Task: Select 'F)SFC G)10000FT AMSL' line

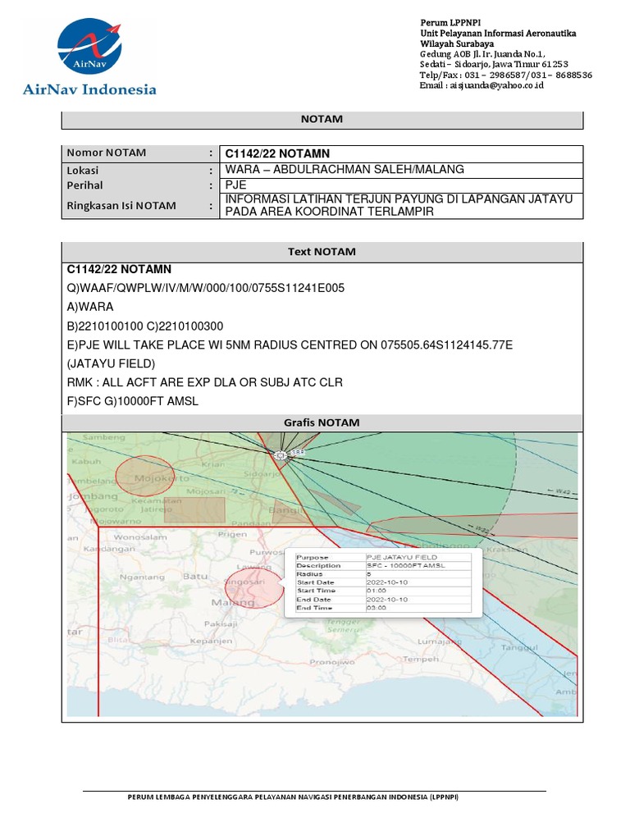Action: coord(132,401)
